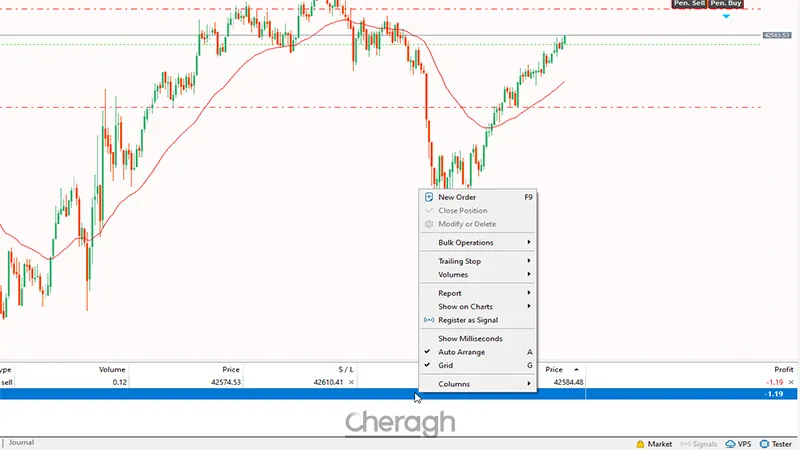Viewport: 800px width, 450px height.
Task: Remove stop loss with X next to 42610.41
Action: tap(351, 382)
